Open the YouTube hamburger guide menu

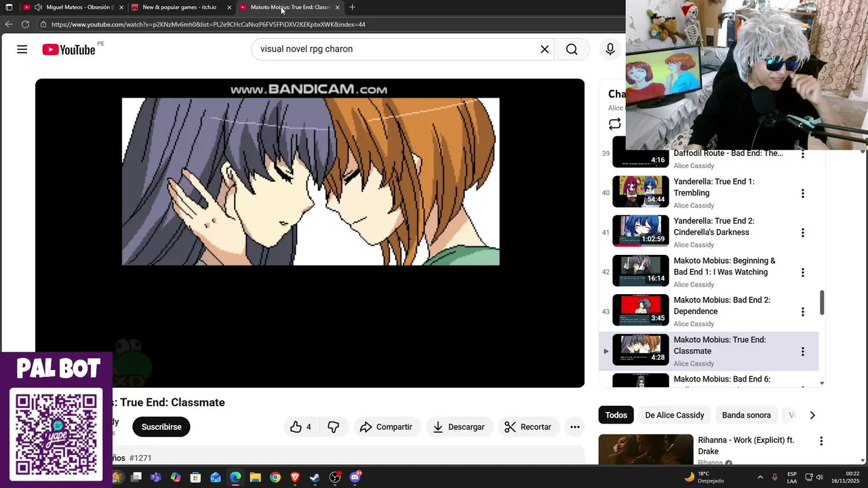point(22,49)
